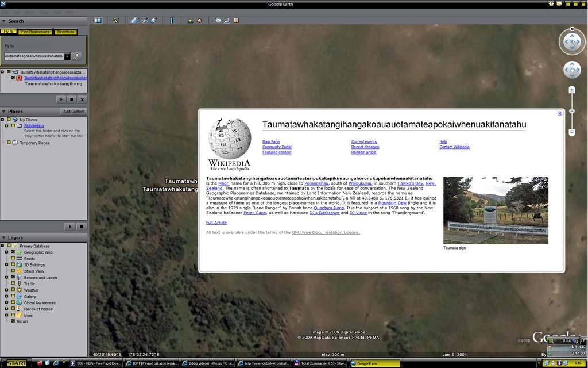Open the Porangahau Wikipedia link
588x368 pixels.
point(316,183)
